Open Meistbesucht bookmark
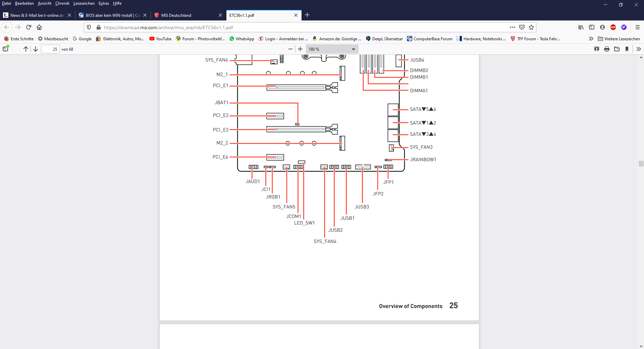Viewport: 644px width, 349px height. click(53, 39)
